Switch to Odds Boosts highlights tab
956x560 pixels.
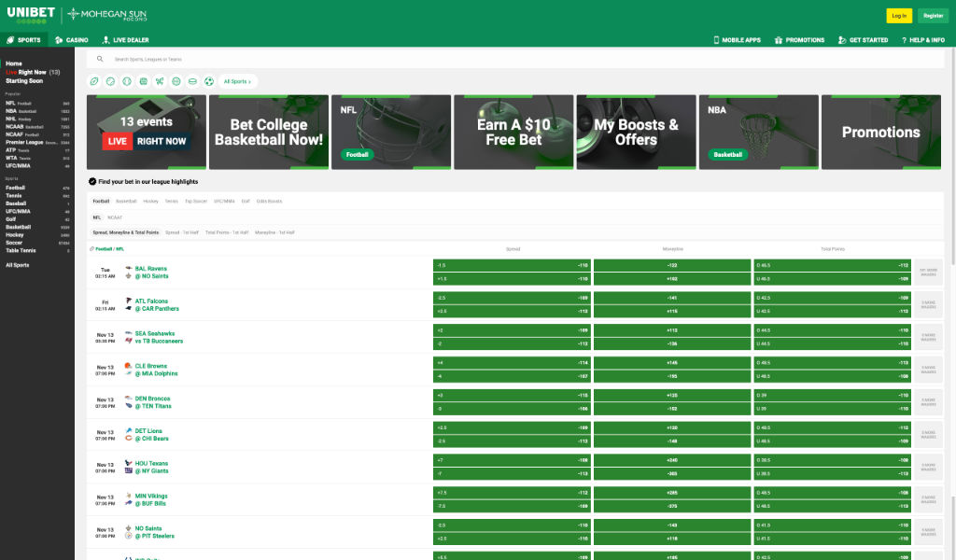pos(269,201)
